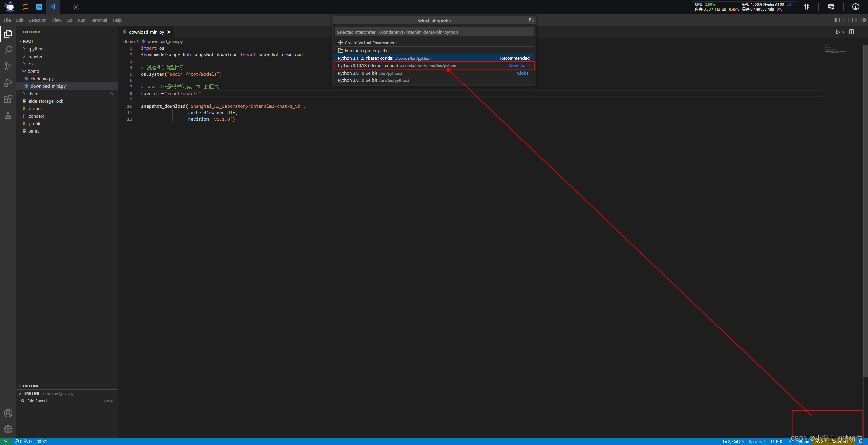Click File Saved timeline entry

(67, 401)
